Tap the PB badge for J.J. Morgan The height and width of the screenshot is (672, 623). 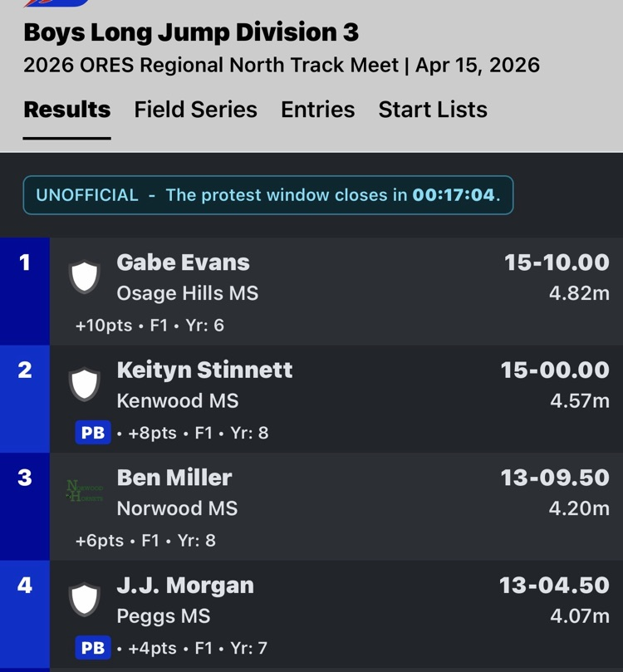click(x=93, y=648)
